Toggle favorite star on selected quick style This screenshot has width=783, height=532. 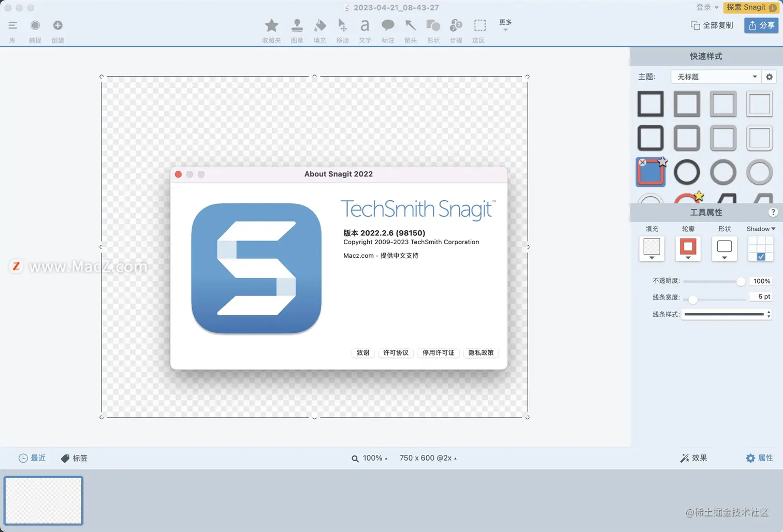[x=663, y=162]
